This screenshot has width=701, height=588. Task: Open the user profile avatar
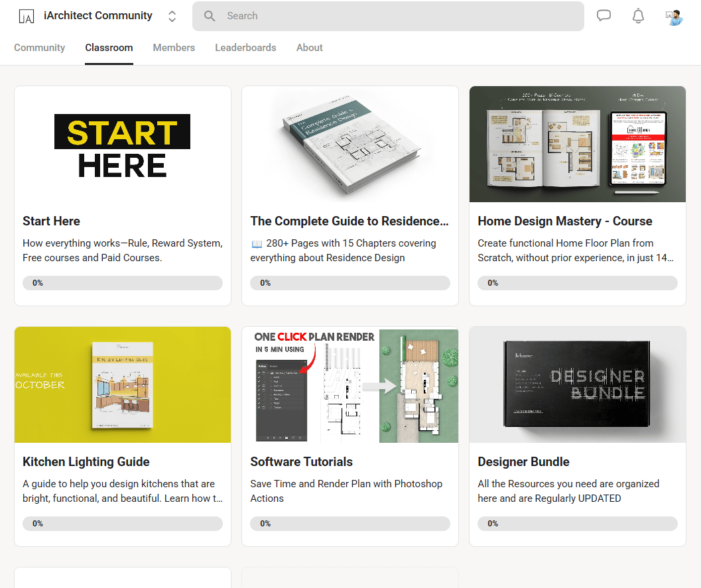point(674,17)
